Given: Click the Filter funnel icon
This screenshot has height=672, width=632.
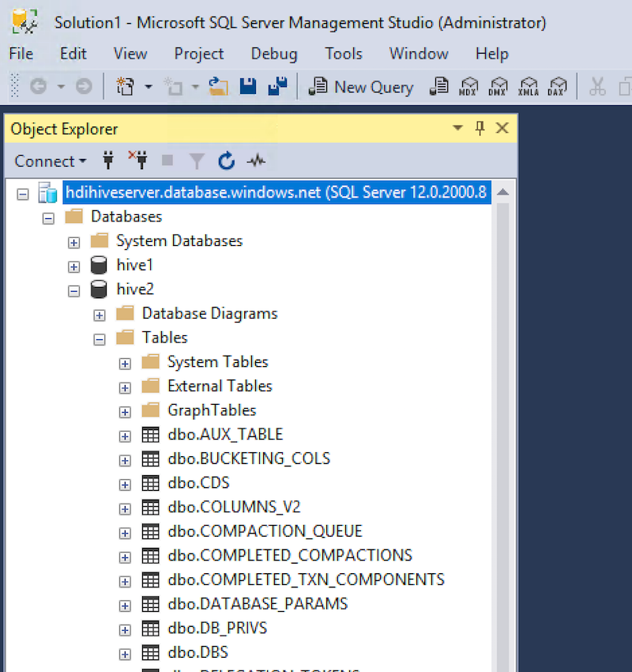Looking at the screenshot, I should click(197, 161).
